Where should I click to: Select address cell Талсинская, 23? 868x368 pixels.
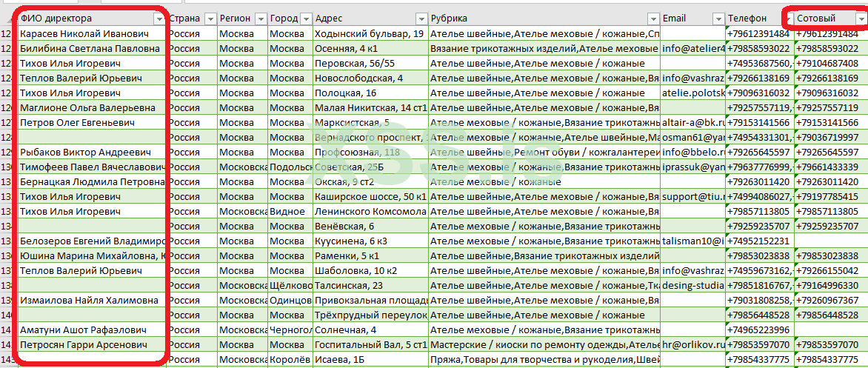point(370,285)
